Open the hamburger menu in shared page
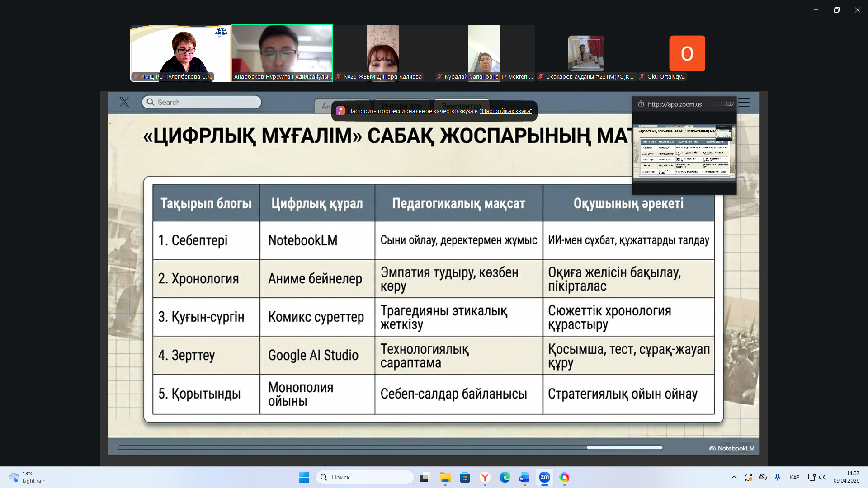The width and height of the screenshot is (868, 488). [x=744, y=103]
